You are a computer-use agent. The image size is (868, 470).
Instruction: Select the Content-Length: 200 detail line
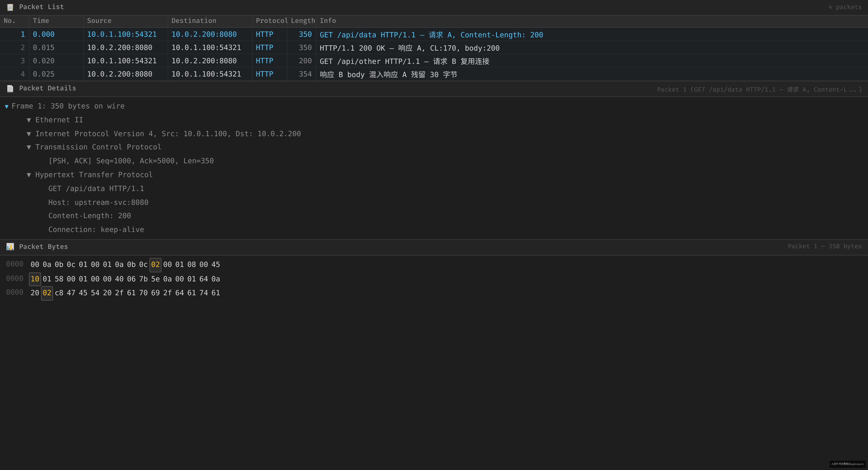pyautogui.click(x=90, y=216)
